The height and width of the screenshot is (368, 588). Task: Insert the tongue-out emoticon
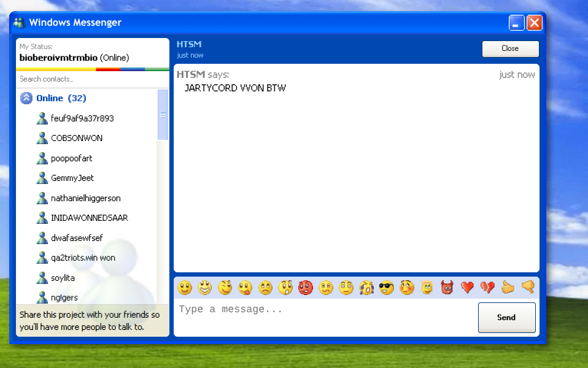tap(246, 288)
